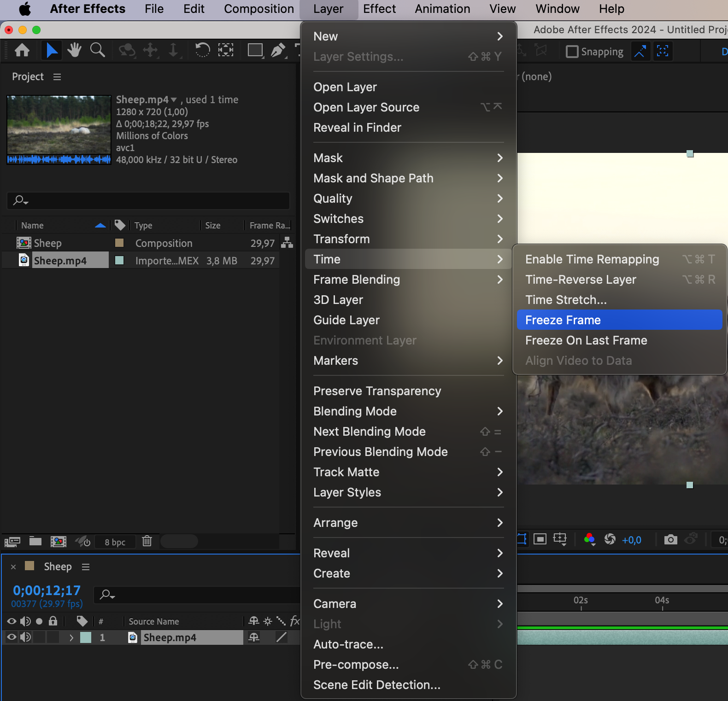Image resolution: width=728 pixels, height=701 pixels.
Task: Enable the Snapping checkbox
Action: coord(572,52)
